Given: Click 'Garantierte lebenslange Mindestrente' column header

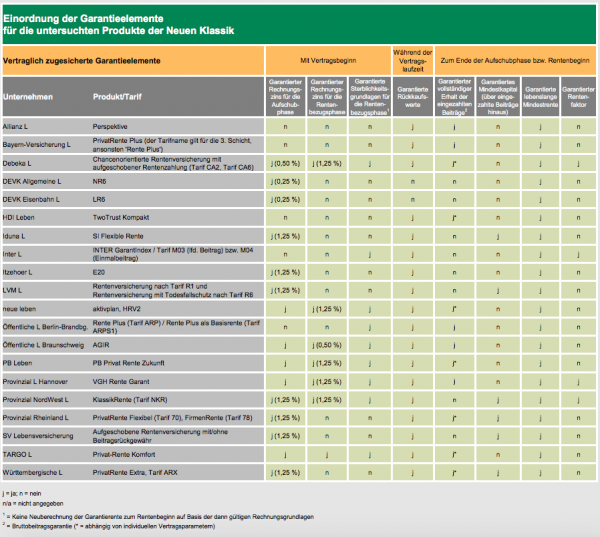Looking at the screenshot, I should click(x=540, y=97).
